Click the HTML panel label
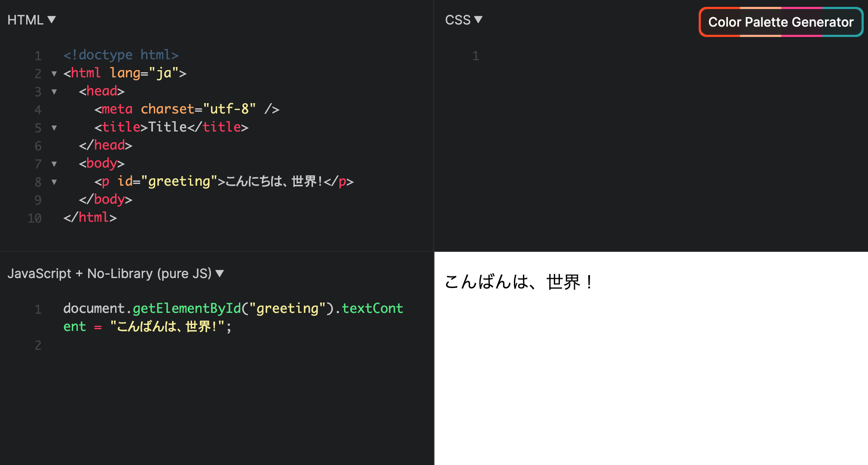Screen dimensions: 868x465 [x=26, y=19]
